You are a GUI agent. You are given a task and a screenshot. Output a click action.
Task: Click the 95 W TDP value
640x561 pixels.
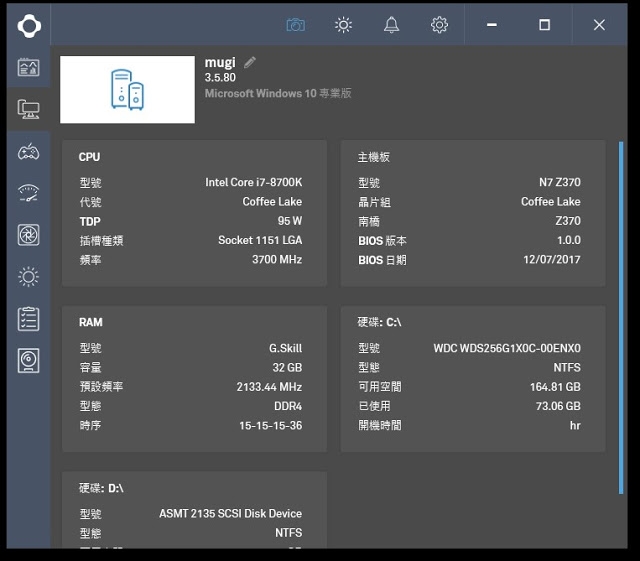[x=290, y=221]
